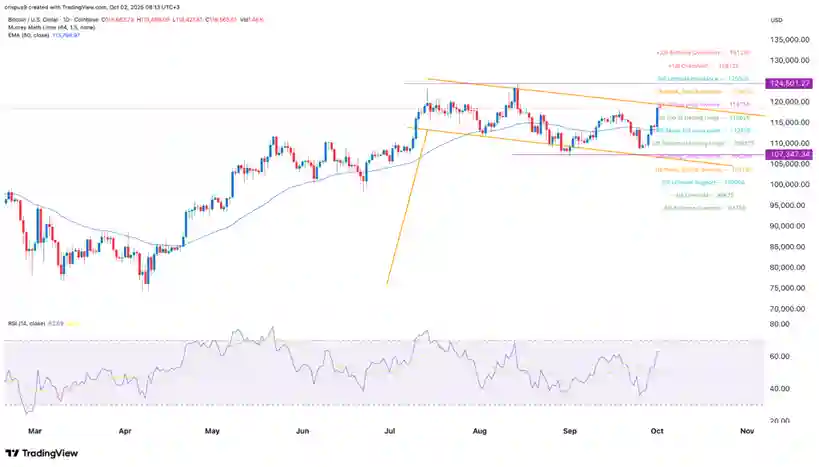Click the Mar date label on time axis
The height and width of the screenshot is (467, 819).
37,431
